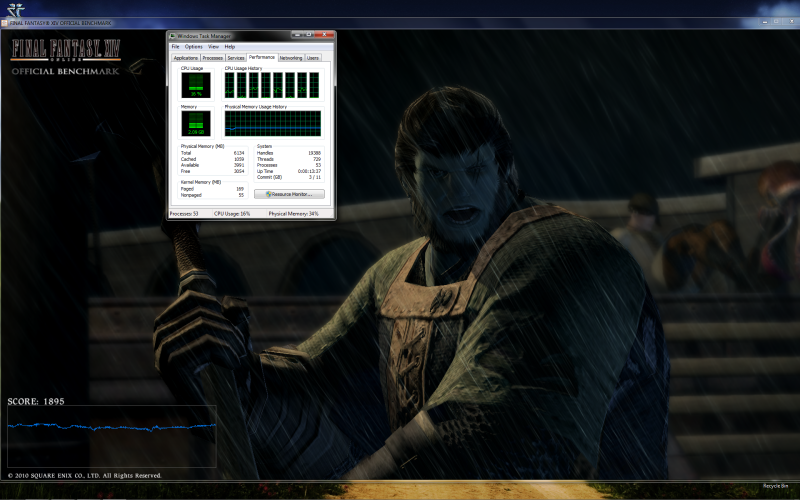This screenshot has width=800, height=500.
Task: Click the first CPU Usage History core graph
Action: (x=229, y=85)
